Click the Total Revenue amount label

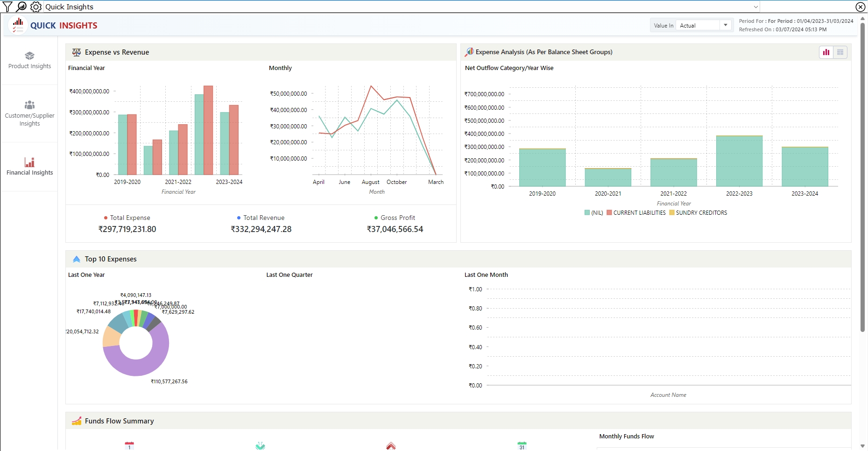[261, 229]
